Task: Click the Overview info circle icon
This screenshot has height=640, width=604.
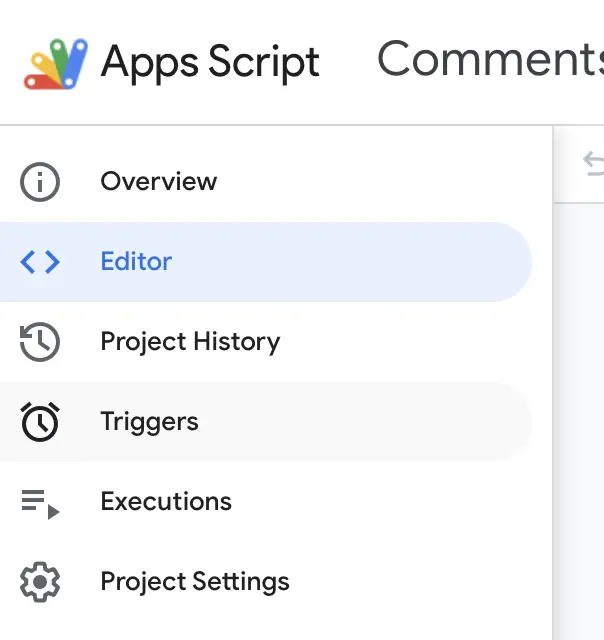Action: tap(40, 182)
